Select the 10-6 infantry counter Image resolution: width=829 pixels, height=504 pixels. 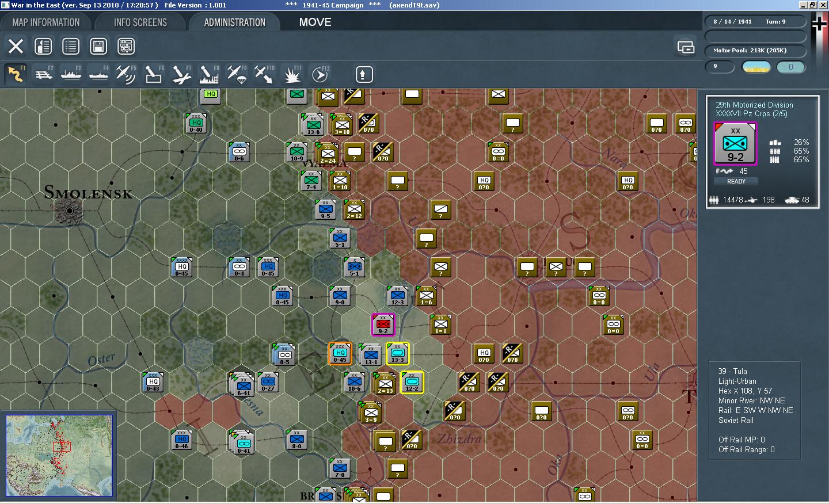354,382
